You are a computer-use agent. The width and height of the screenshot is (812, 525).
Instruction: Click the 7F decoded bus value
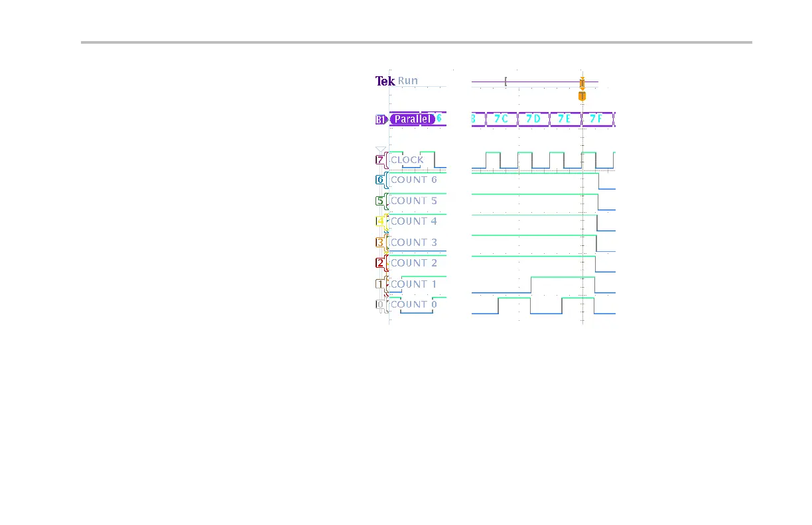tap(596, 119)
